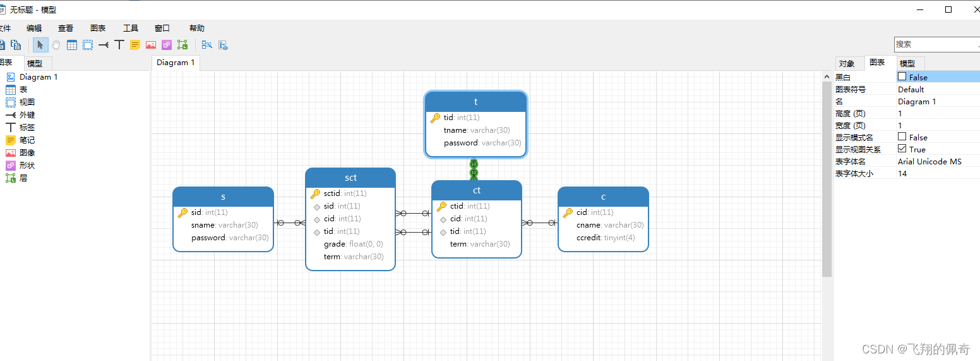Select the image insert tool
This screenshot has height=361, width=980.
(151, 45)
